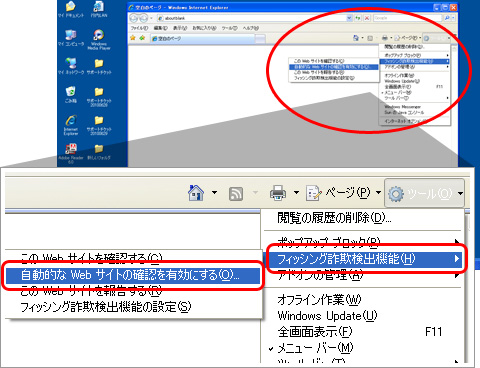Select オフライン作業(W) in the enlarged menu
480x368 pixels.
tap(363, 299)
